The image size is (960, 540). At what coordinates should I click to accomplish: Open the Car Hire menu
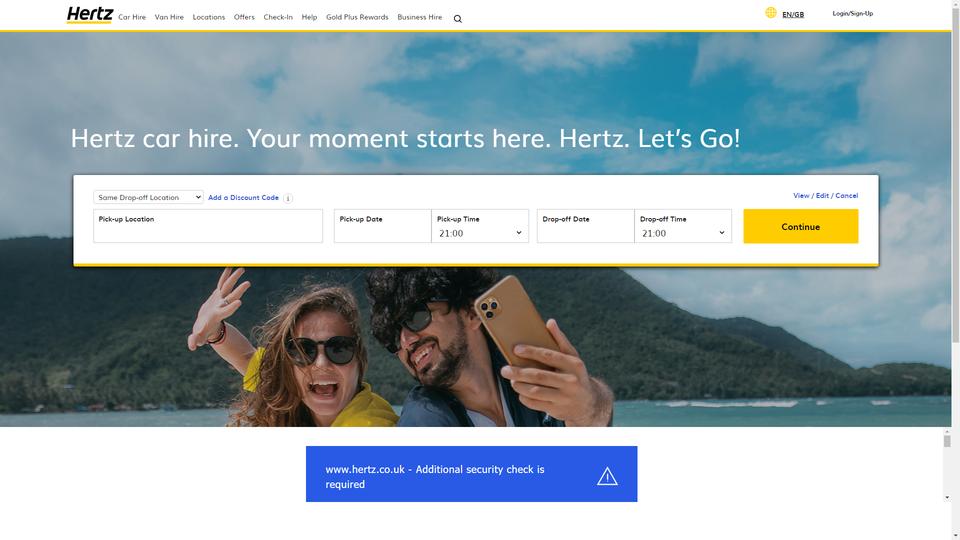pos(132,17)
